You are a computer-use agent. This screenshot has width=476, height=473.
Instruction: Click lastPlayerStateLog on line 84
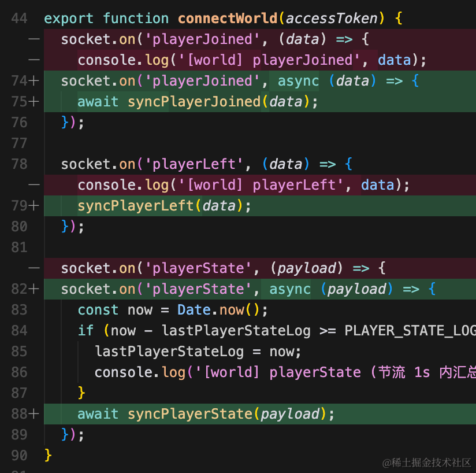236,331
